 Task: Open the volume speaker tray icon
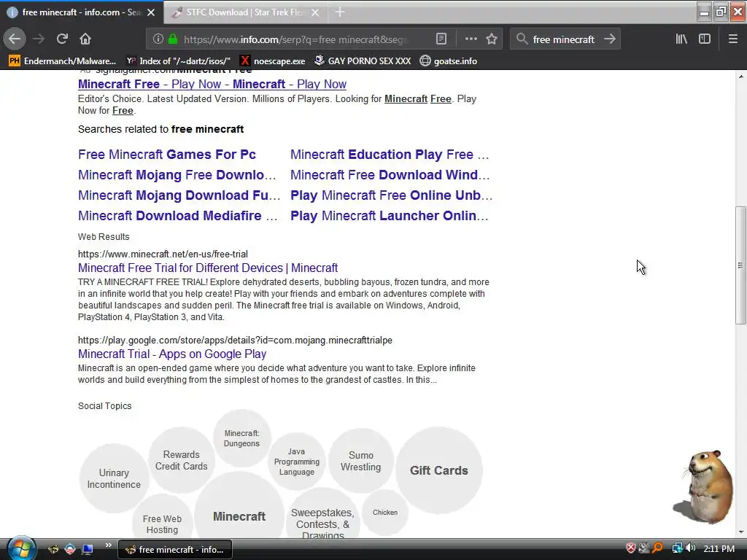(692, 548)
